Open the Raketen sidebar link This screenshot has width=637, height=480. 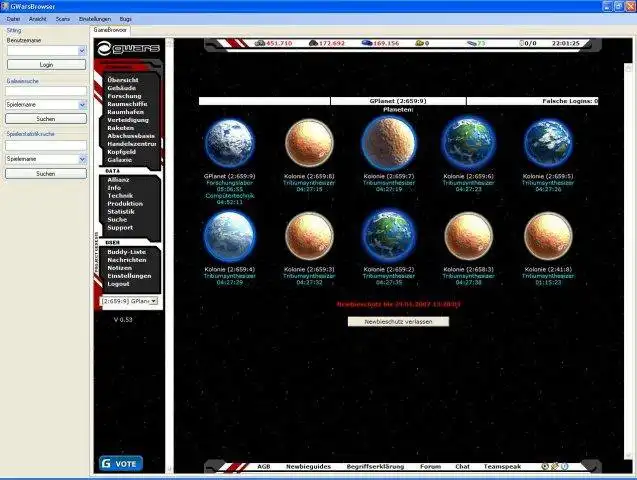120,128
